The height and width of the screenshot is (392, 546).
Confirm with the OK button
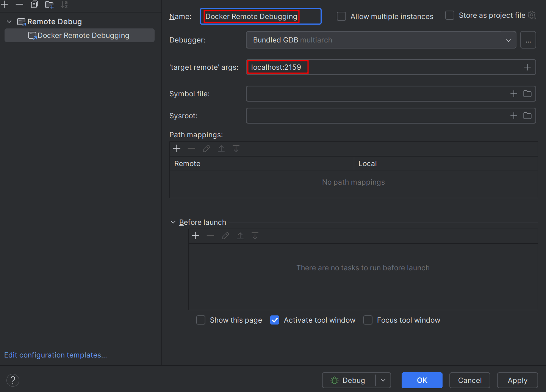(x=422, y=380)
